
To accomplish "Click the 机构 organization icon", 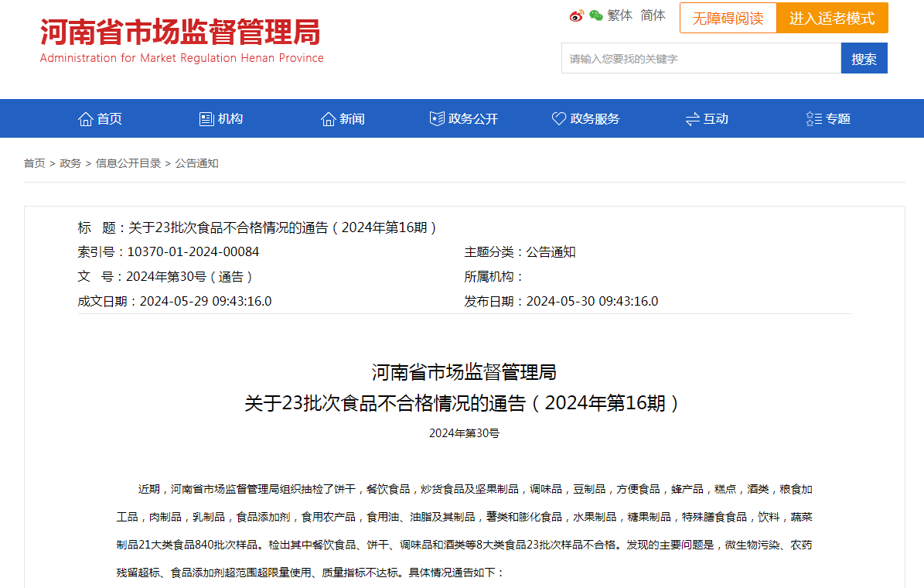I will [206, 118].
